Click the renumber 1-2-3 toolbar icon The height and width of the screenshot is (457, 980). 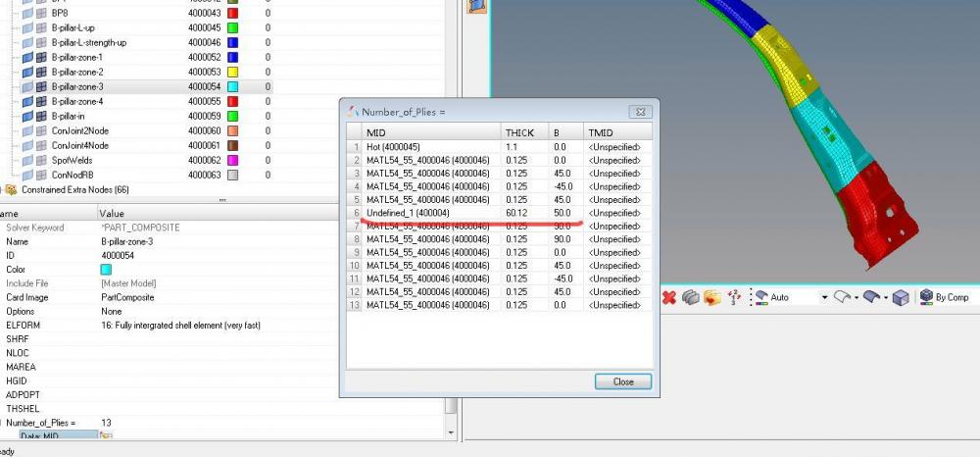pos(734,297)
